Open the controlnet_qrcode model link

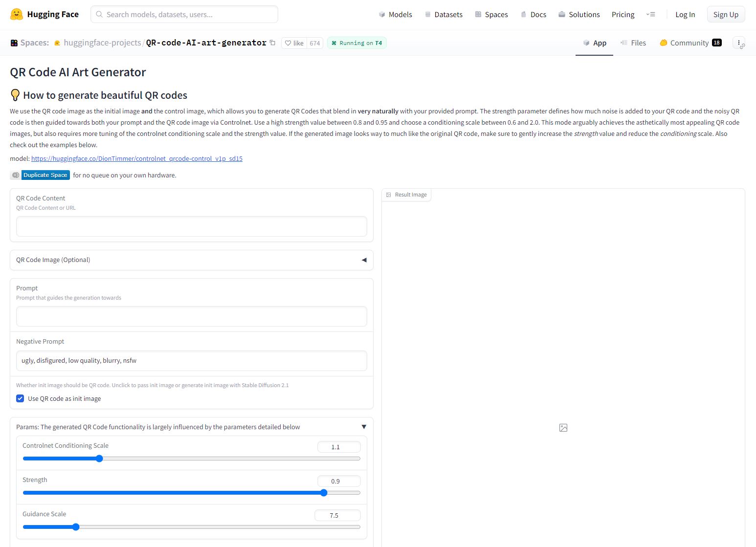coord(137,158)
